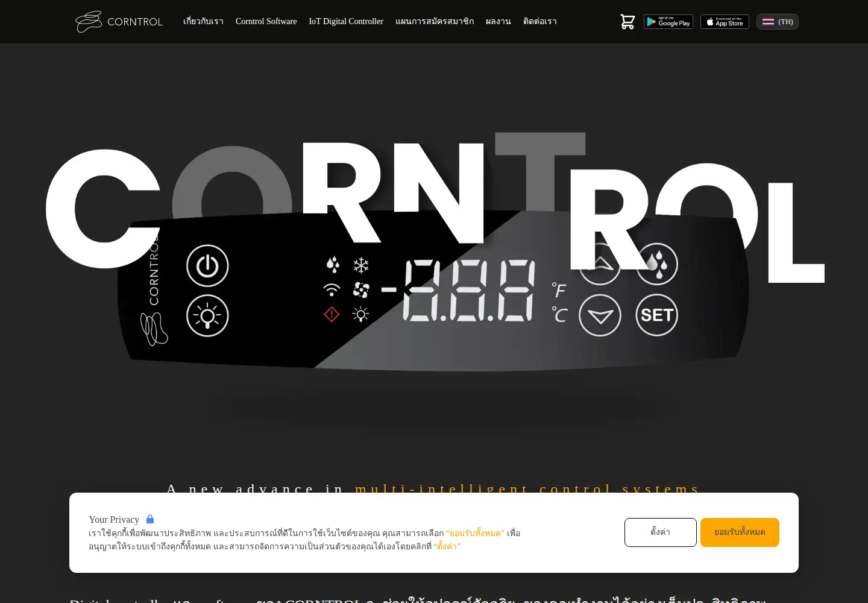Open the App Store badge

(x=725, y=22)
